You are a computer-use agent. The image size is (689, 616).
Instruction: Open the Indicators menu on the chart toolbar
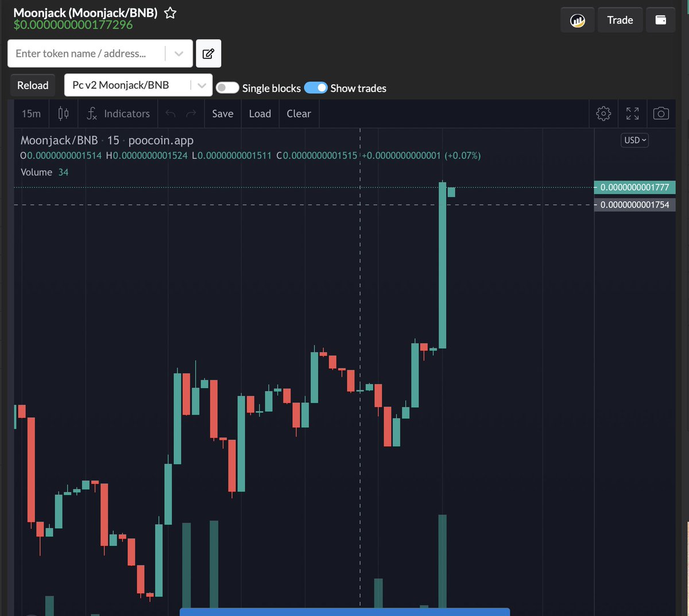[117, 113]
